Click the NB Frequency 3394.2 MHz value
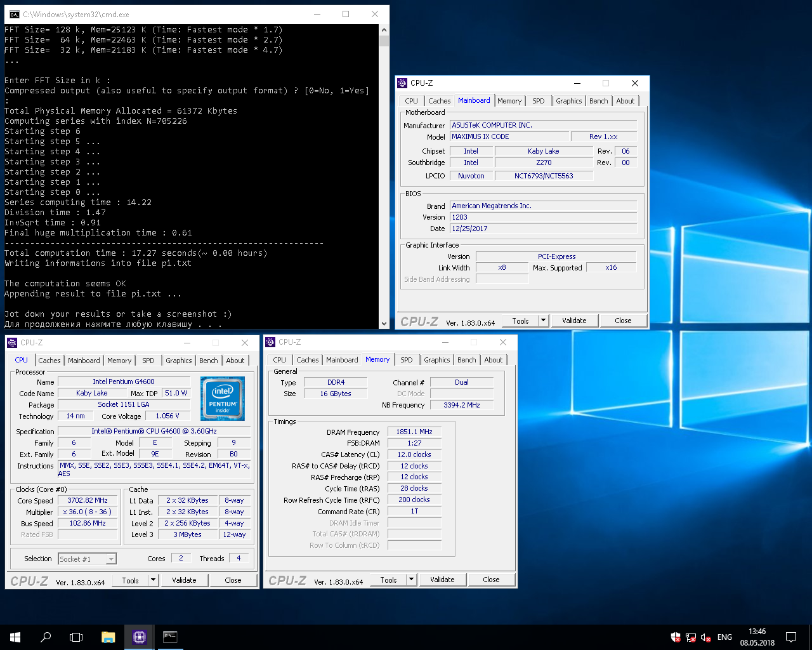This screenshot has width=812, height=650. pyautogui.click(x=462, y=405)
